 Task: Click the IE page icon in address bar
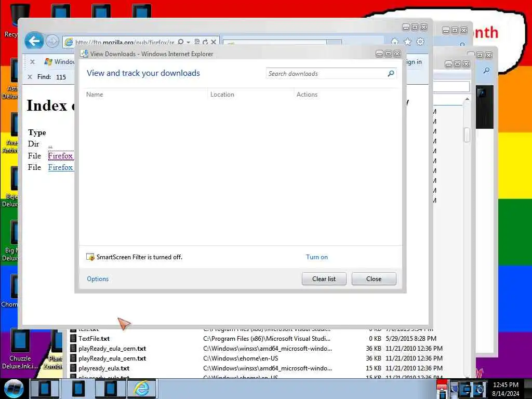[69, 42]
